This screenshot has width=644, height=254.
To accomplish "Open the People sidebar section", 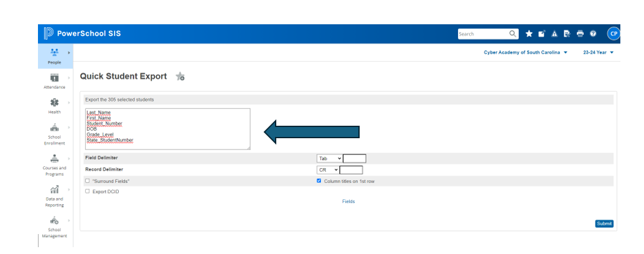I will [55, 56].
